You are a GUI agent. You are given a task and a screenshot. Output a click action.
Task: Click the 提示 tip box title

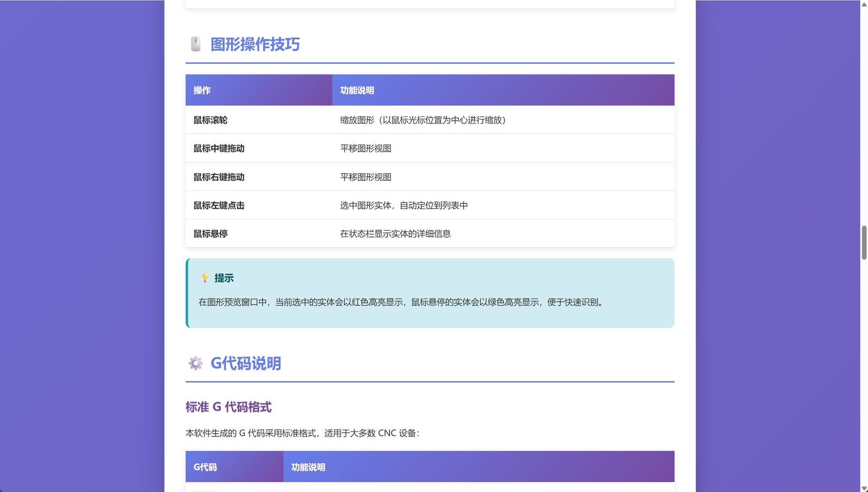click(224, 278)
